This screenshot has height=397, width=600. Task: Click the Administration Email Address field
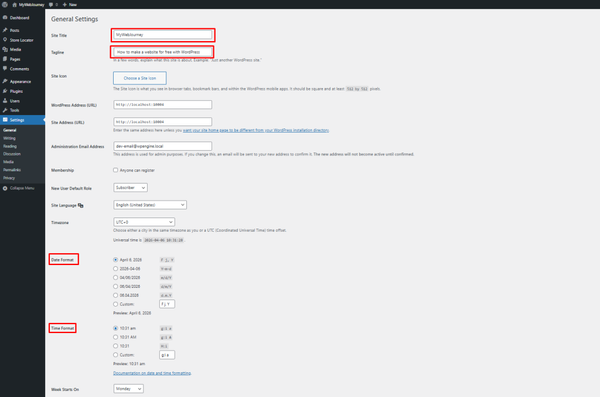[163, 146]
